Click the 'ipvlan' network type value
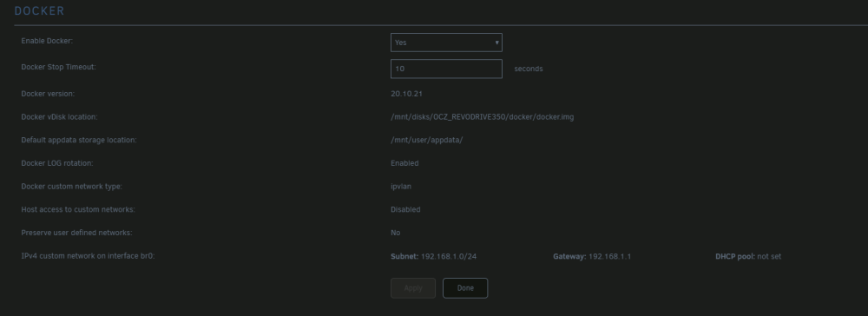Screen dimensions: 868x316 (x=401, y=187)
